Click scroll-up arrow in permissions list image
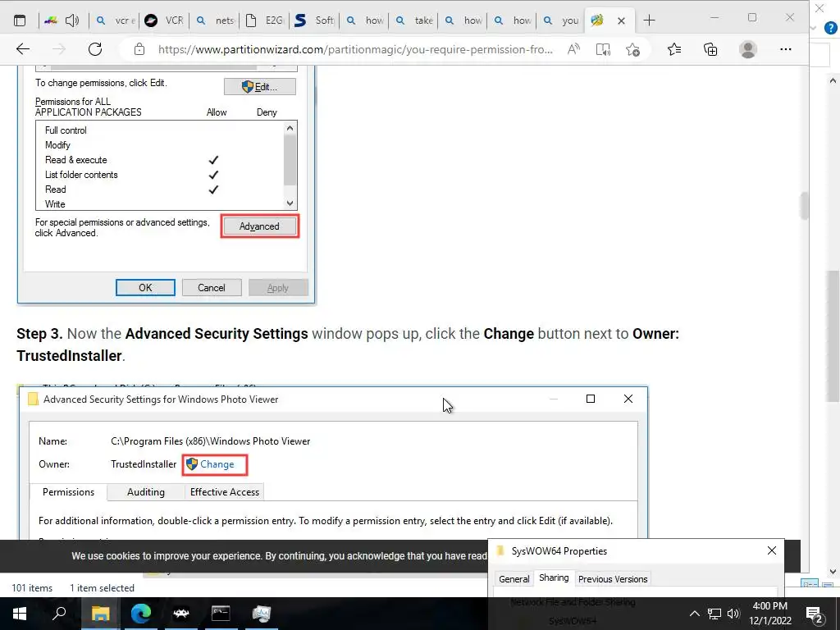840x630 pixels. [x=290, y=129]
